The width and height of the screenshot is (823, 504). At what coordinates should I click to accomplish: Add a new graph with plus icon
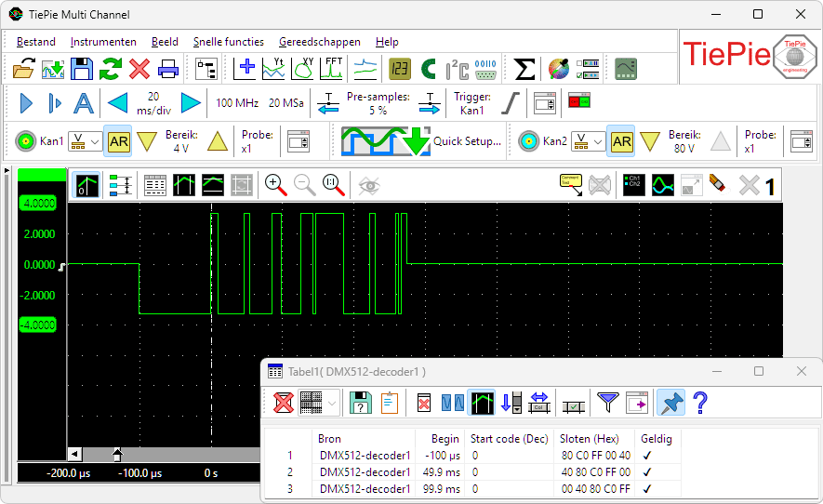245,69
